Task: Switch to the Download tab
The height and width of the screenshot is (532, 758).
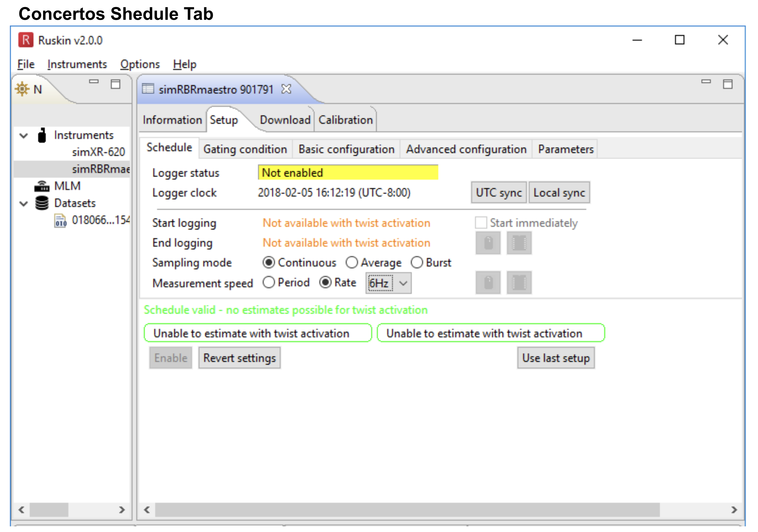Action: [x=285, y=120]
